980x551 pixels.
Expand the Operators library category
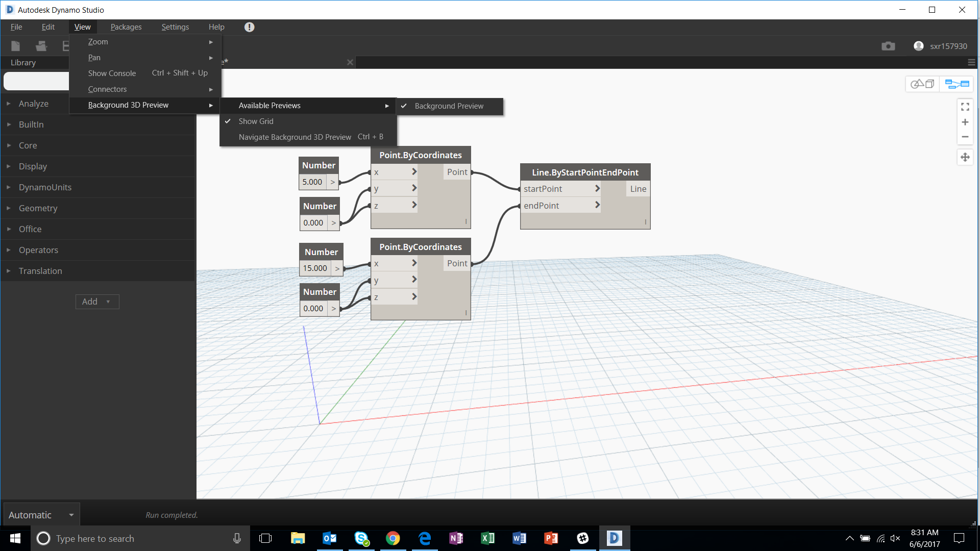click(x=39, y=250)
